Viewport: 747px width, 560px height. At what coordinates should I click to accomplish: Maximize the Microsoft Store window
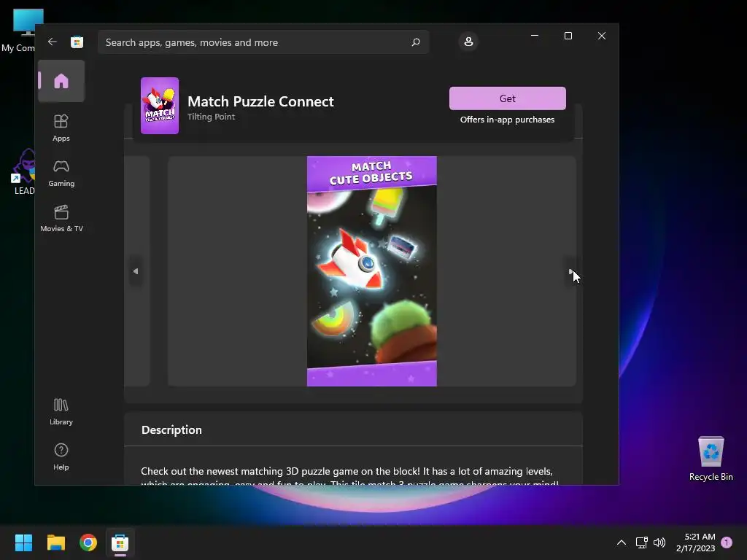coord(568,36)
